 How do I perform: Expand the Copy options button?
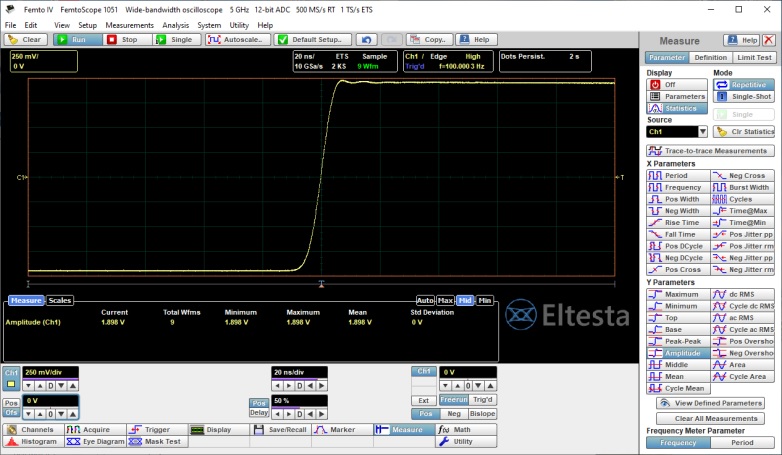click(x=433, y=40)
